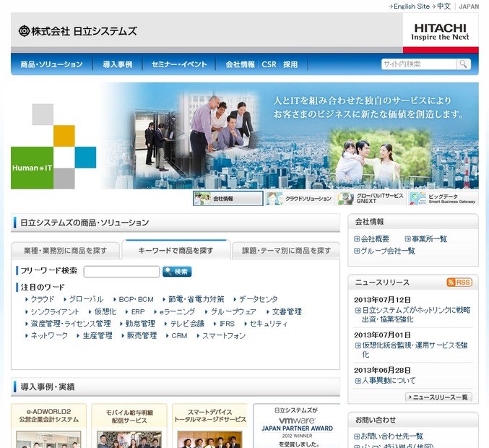The height and width of the screenshot is (448, 489).
Task: Open the モバイル給与明細配信サービス case card
Action: pos(129,426)
